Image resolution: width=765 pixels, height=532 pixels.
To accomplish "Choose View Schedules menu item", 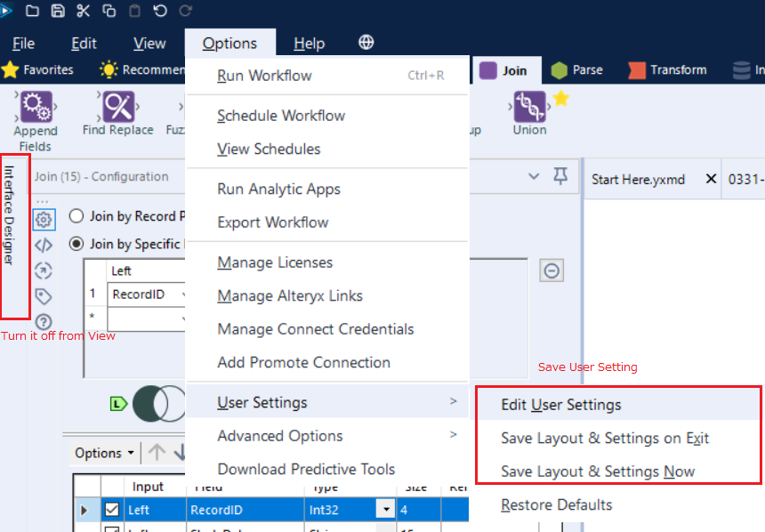I will click(327, 149).
